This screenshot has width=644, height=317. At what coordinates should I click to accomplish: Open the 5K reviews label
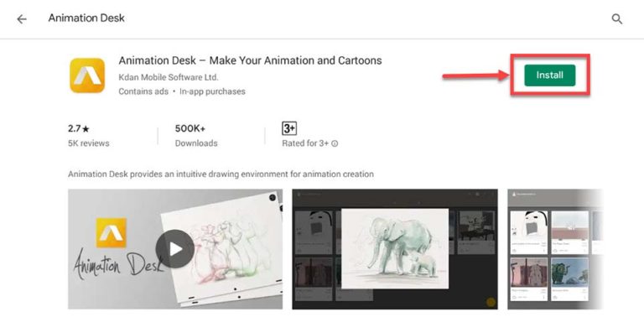coord(89,143)
